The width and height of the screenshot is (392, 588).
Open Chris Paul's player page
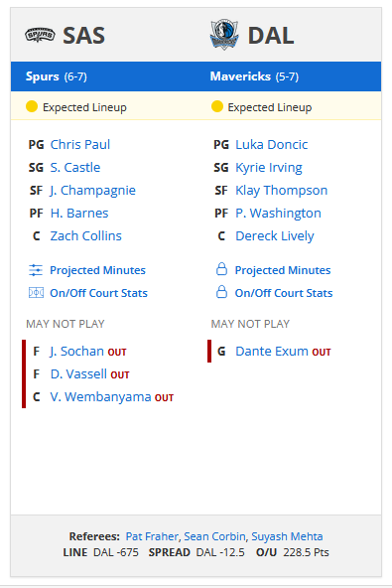(80, 144)
